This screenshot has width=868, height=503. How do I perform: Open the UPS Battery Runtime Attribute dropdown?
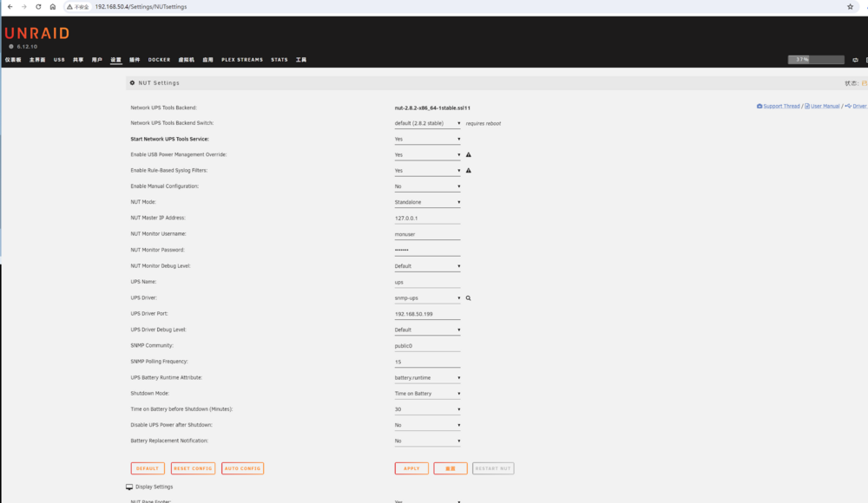(x=427, y=378)
